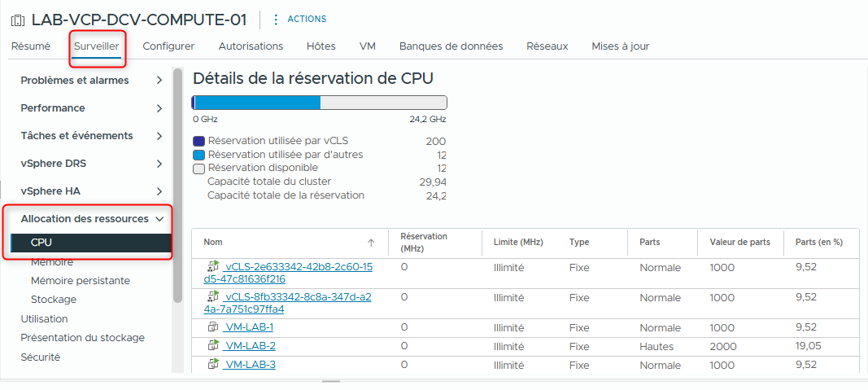Open the vCLS-2e633342-42b8-2c60-15d5 VM link
868x390 pixels.
[x=289, y=273]
